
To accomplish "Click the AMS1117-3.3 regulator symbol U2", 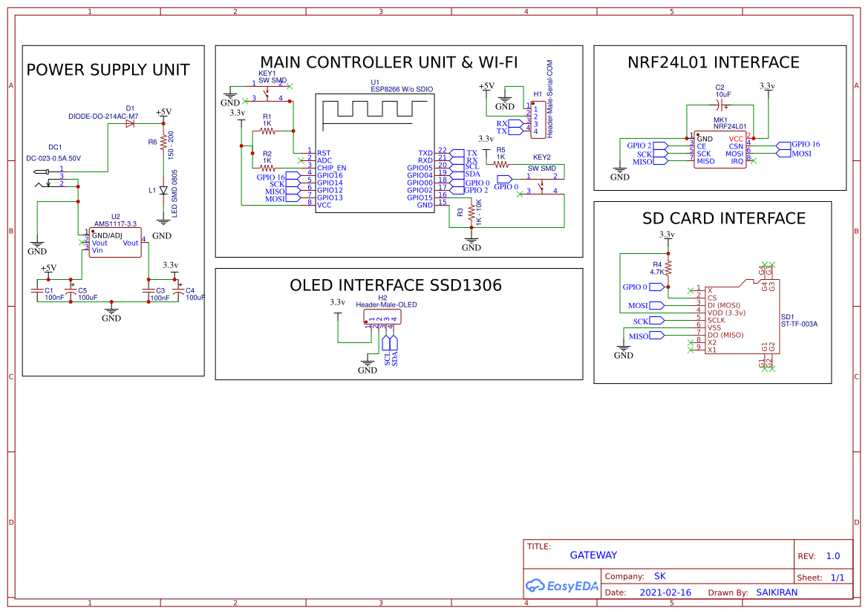I will [x=114, y=241].
